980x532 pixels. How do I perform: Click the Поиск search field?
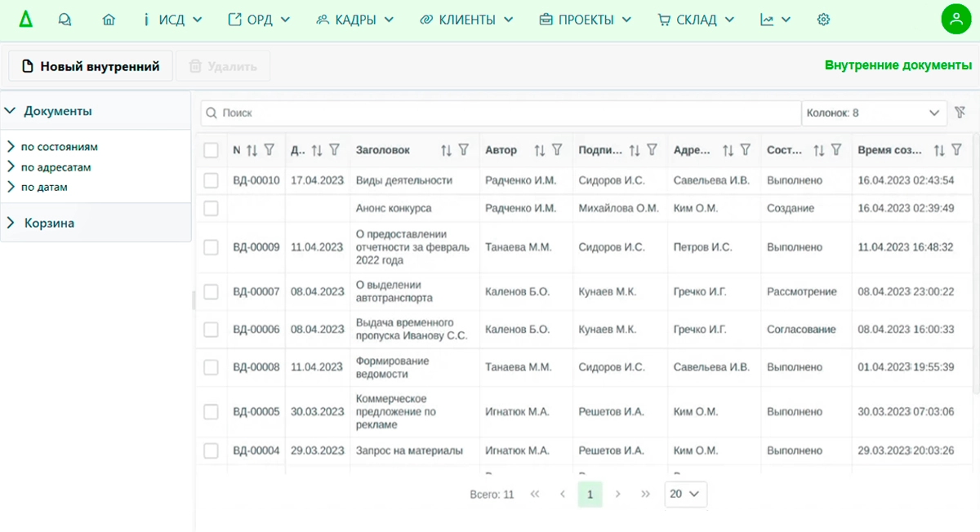pyautogui.click(x=501, y=113)
